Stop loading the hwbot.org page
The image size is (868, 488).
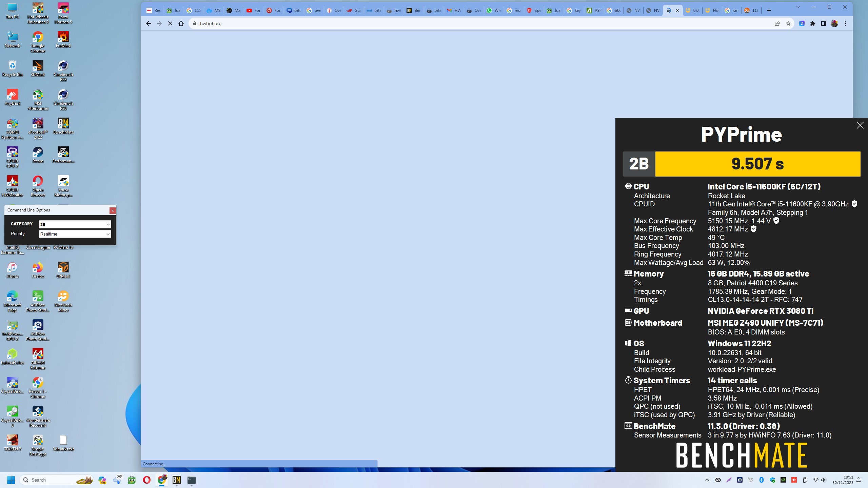coord(170,23)
